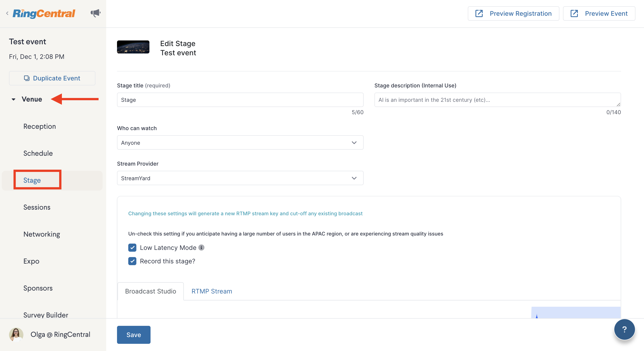The image size is (644, 351).
Task: Click the Preview Registration external-link icon
Action: click(x=479, y=13)
